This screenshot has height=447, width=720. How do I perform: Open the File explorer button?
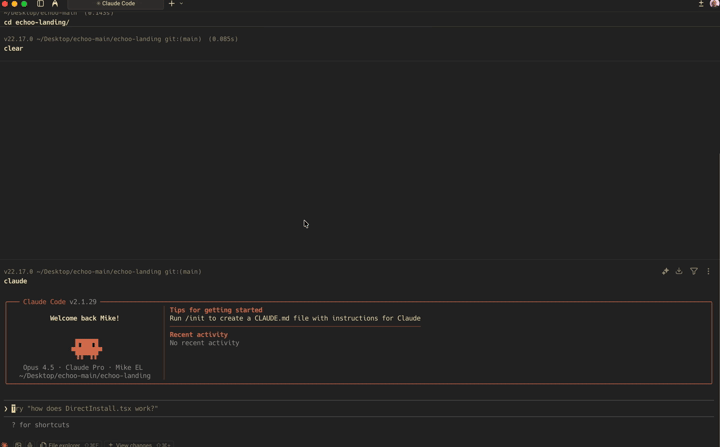click(69, 444)
